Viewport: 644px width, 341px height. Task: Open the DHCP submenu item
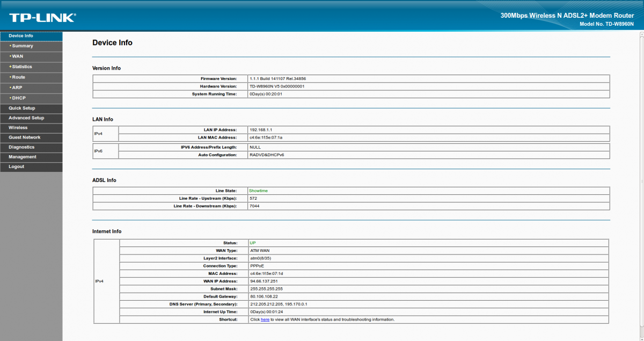point(31,98)
